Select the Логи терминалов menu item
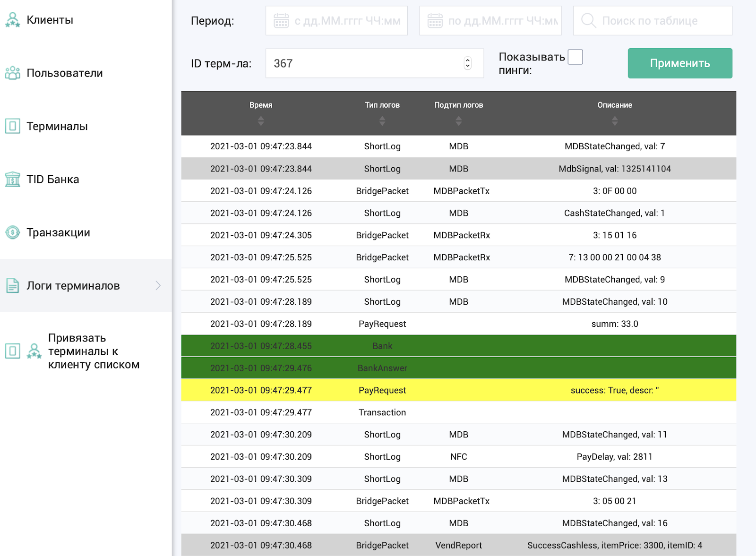 coord(86,285)
